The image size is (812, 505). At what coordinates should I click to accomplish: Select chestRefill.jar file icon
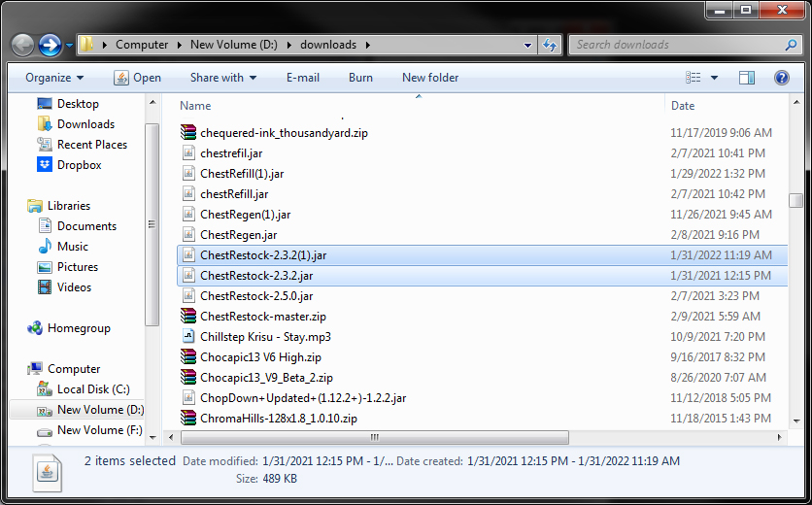pyautogui.click(x=188, y=194)
